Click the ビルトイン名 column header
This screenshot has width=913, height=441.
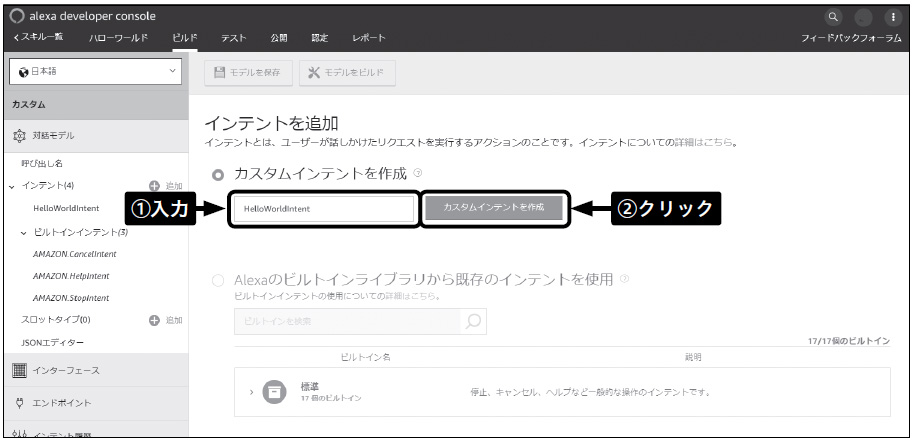365,357
